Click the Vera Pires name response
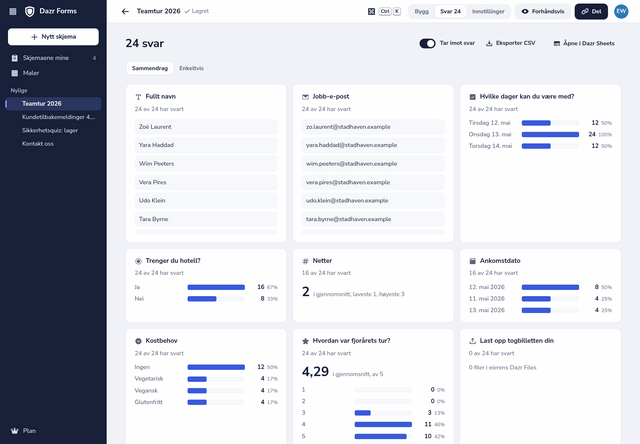This screenshot has height=444, width=640. click(x=206, y=182)
